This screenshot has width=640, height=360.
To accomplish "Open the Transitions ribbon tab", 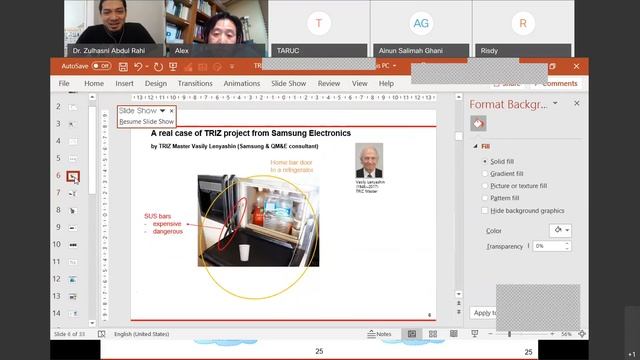I will (x=195, y=83).
